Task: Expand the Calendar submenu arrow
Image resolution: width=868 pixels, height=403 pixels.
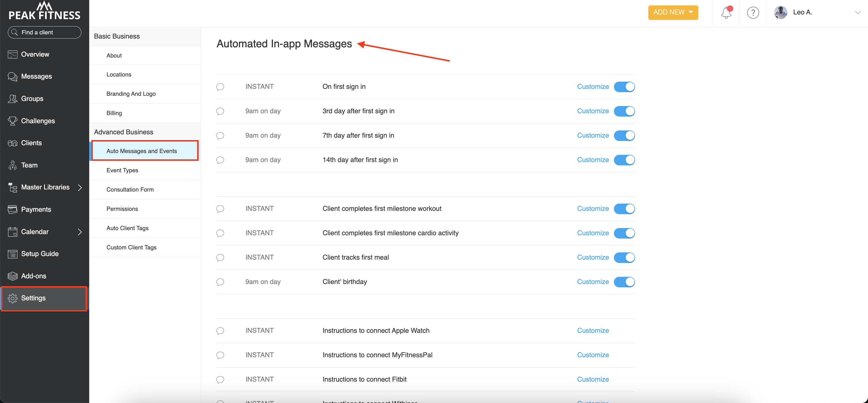Action: 80,232
